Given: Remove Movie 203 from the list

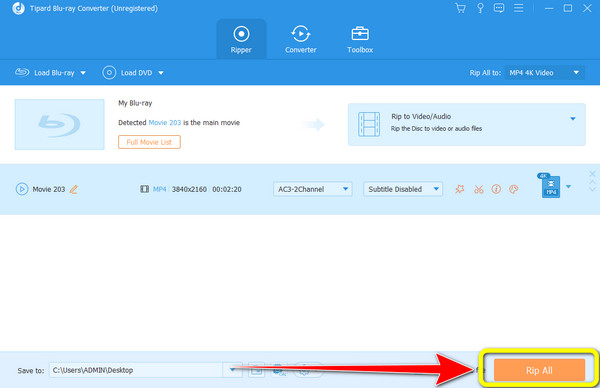Looking at the screenshot, I should [x=592, y=174].
